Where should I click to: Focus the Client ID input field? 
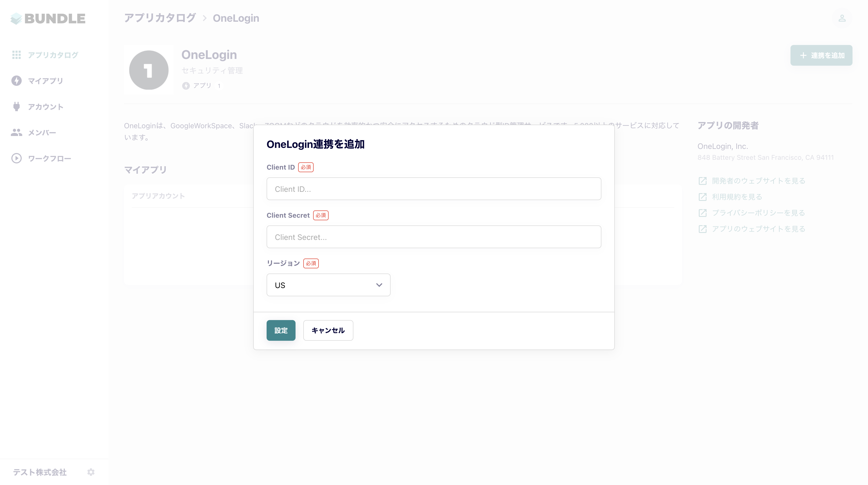tap(434, 189)
